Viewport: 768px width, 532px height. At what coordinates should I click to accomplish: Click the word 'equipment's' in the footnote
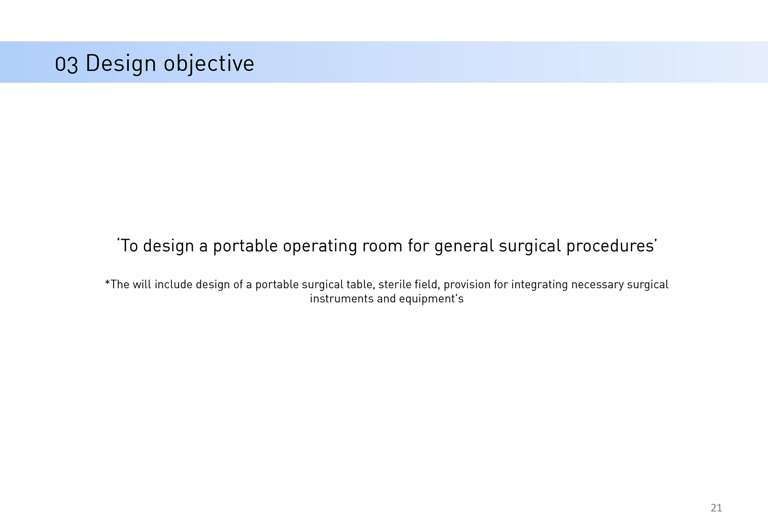(431, 299)
